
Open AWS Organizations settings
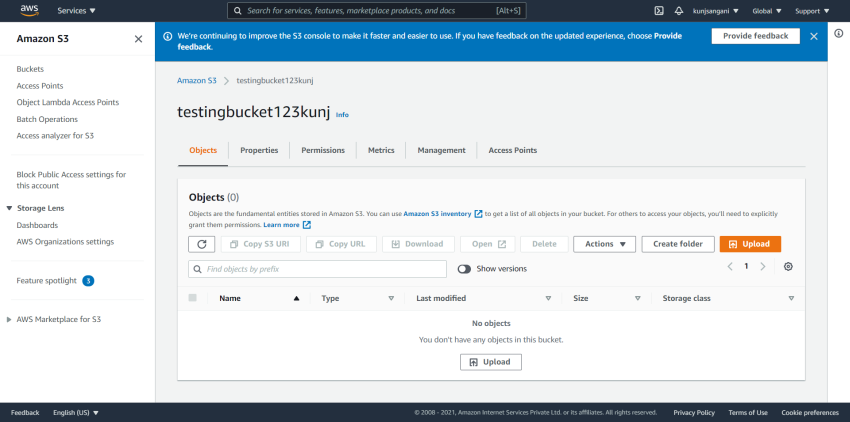coord(66,241)
